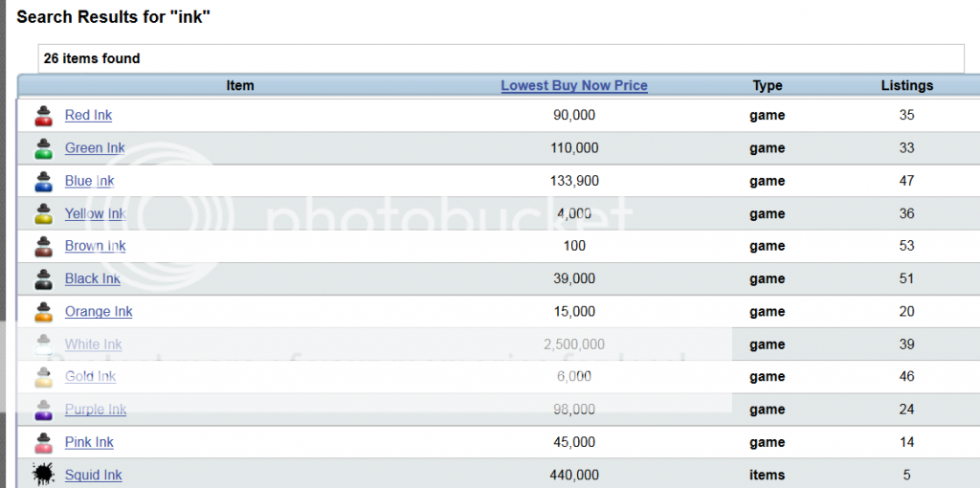Open the Pink Ink item link
The height and width of the screenshot is (488, 980).
pyautogui.click(x=89, y=442)
